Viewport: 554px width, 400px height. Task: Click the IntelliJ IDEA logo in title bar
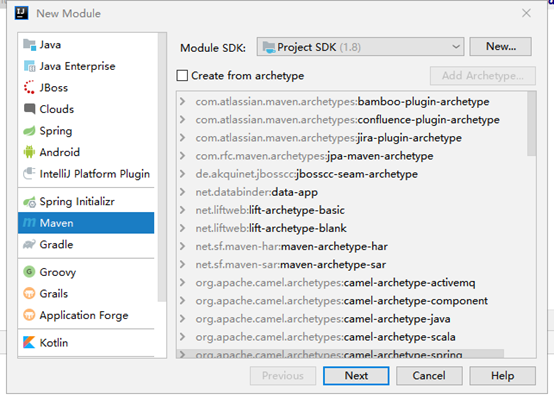click(22, 13)
